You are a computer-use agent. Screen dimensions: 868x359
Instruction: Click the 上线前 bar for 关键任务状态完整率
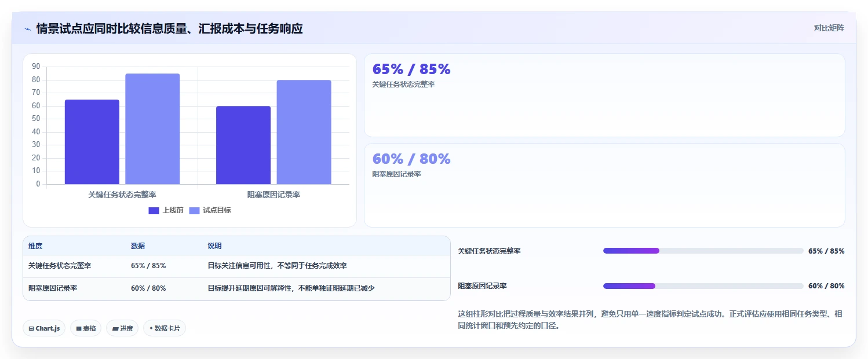[92, 142]
